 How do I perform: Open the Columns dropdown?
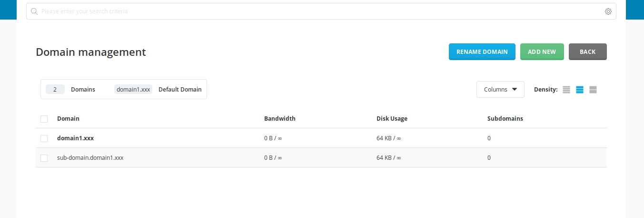(500, 90)
